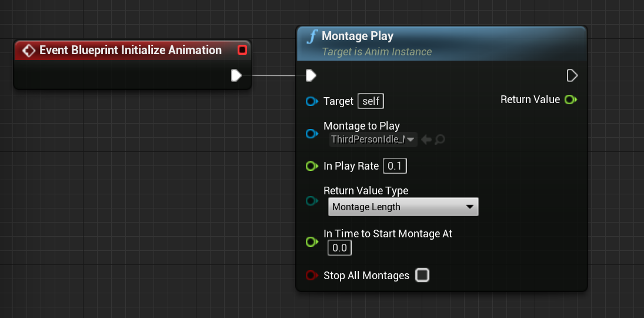Click the 'Montage to Play' label
The height and width of the screenshot is (318, 644).
(x=362, y=125)
